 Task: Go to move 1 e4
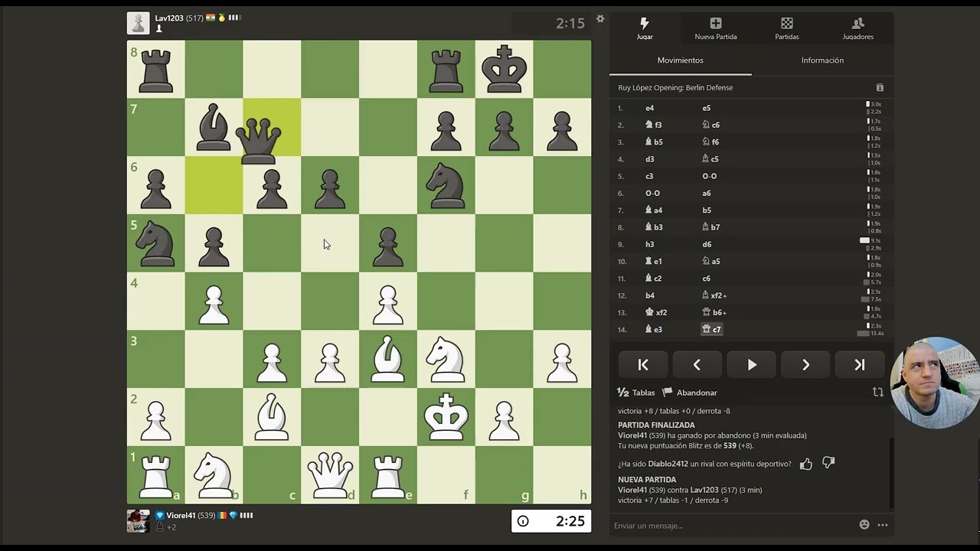tap(650, 109)
